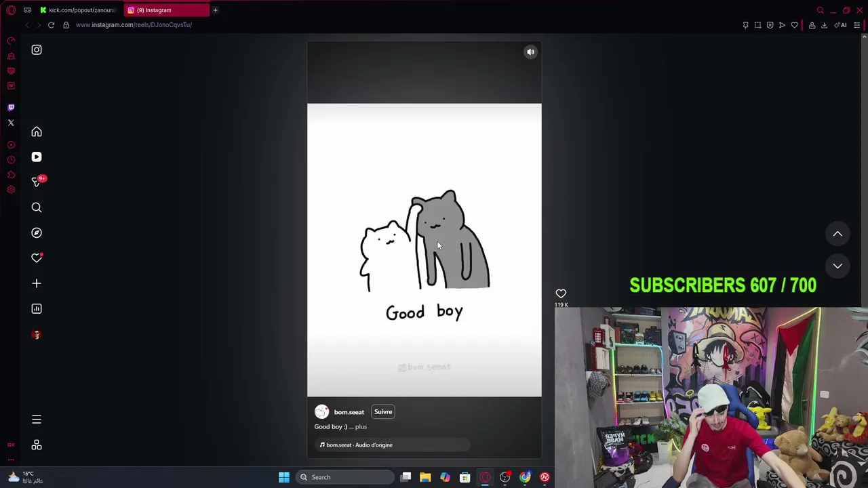Open the Instagram More hamburger menu
The image size is (868, 488).
(x=37, y=420)
